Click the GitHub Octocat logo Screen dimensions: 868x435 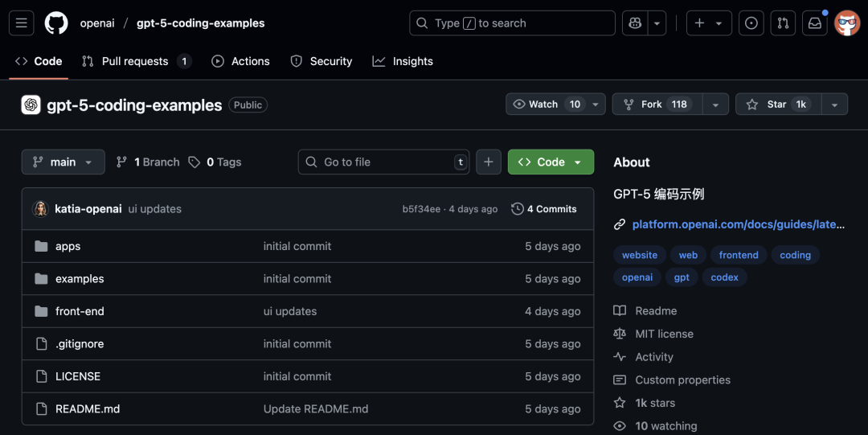pyautogui.click(x=56, y=23)
